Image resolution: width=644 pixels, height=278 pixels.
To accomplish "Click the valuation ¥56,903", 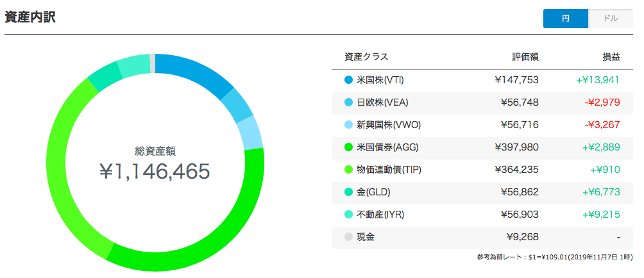I will point(520,215).
